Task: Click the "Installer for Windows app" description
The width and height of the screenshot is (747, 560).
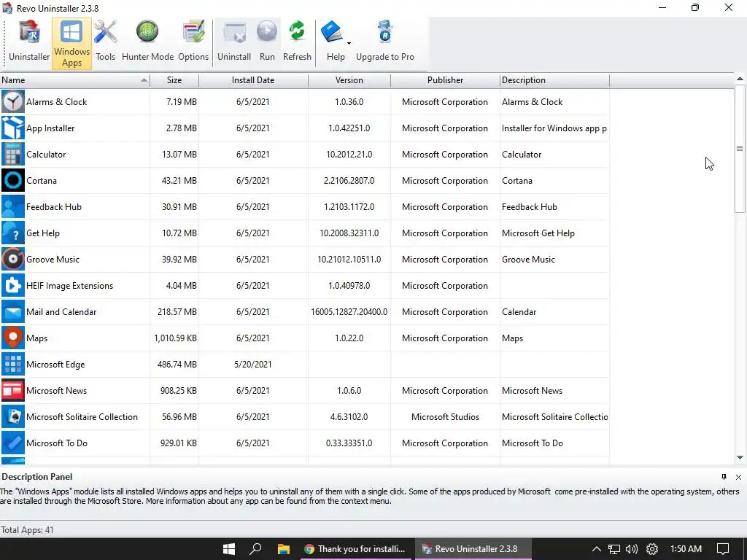Action: click(x=554, y=128)
